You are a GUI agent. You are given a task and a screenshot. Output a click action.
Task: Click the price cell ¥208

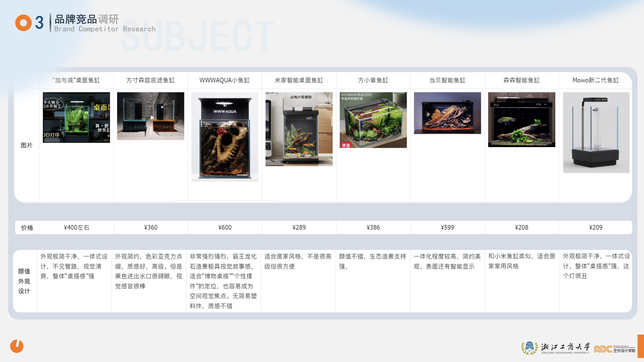click(522, 227)
